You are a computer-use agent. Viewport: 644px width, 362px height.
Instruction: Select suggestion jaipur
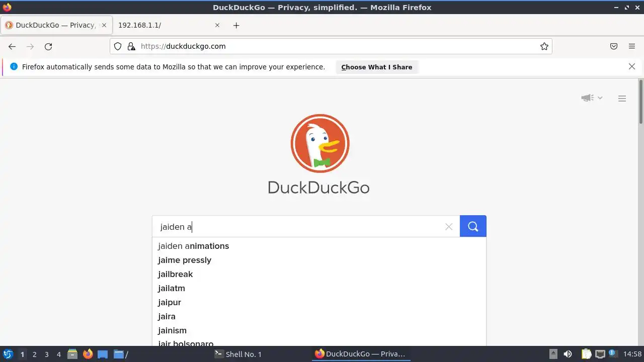(x=319, y=302)
